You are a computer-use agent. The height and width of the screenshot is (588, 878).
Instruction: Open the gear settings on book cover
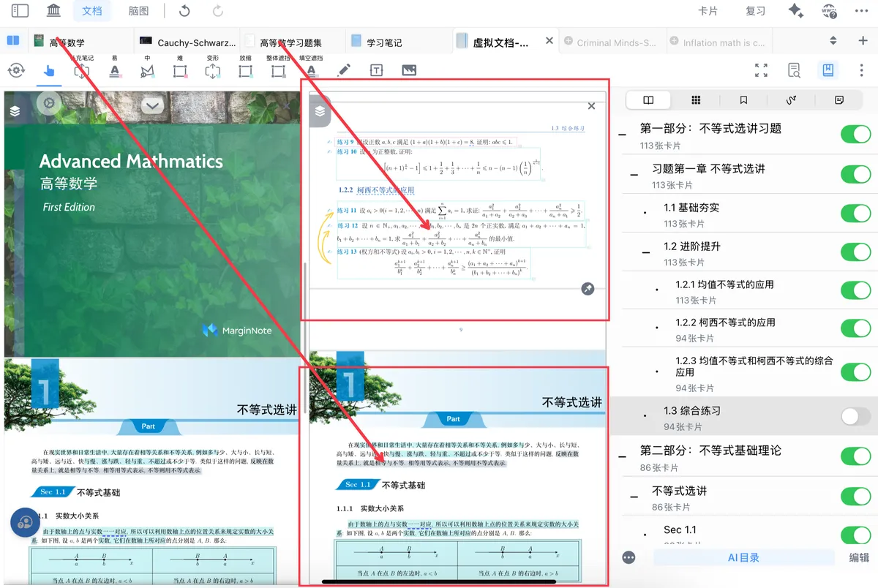tap(49, 103)
